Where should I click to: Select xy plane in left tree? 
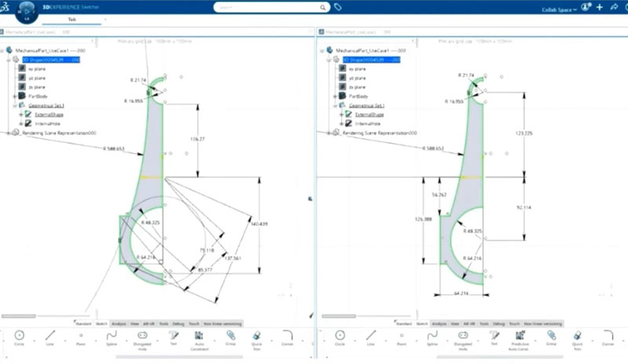click(37, 69)
